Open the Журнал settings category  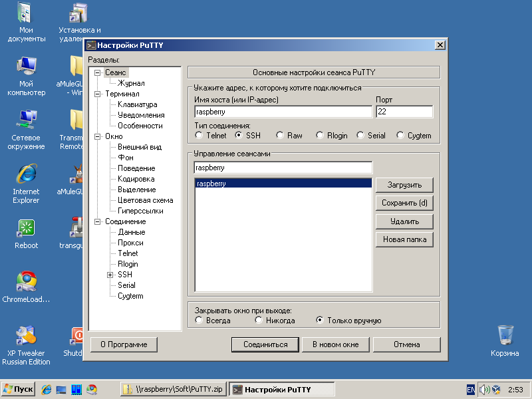(131, 83)
